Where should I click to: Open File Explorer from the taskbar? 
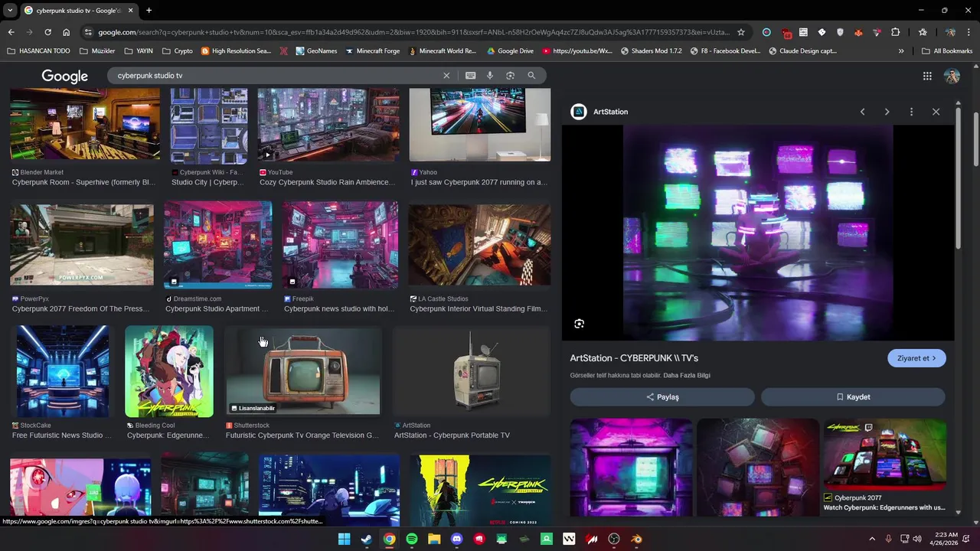434,539
